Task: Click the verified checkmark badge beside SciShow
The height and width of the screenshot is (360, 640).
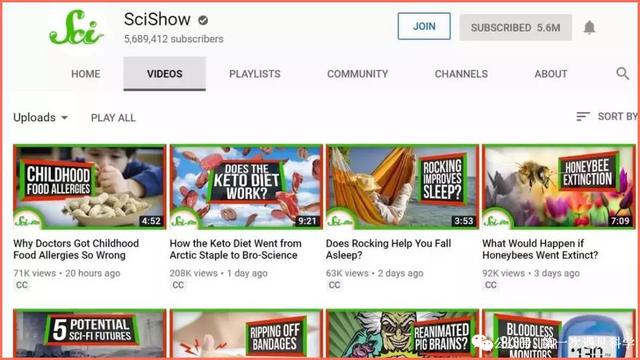Action: 203,20
